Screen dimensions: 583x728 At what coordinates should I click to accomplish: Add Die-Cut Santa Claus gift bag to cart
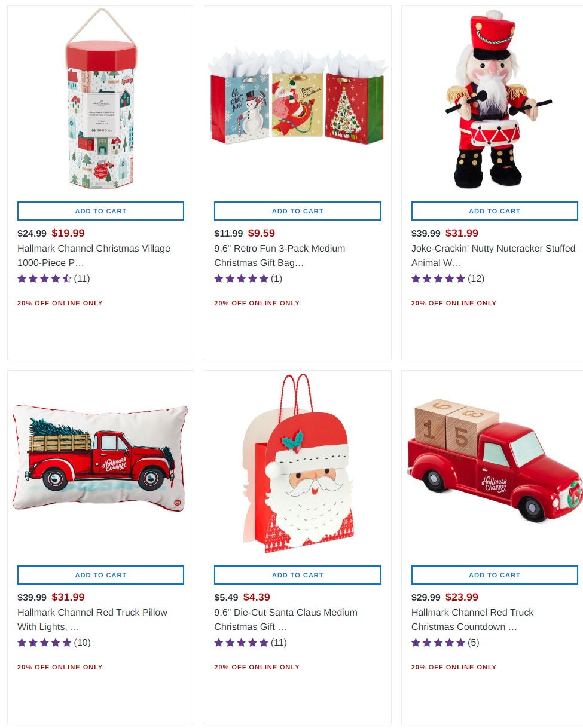[x=298, y=575]
